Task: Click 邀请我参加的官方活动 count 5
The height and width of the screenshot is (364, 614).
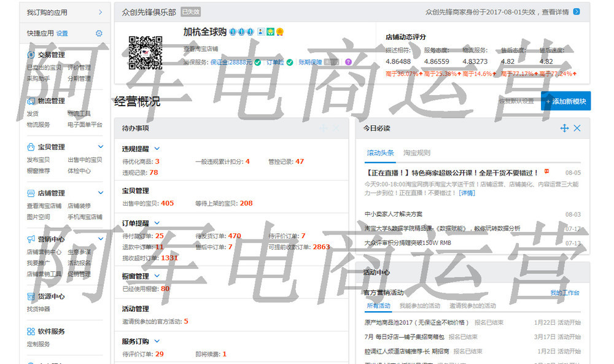Action: click(186, 321)
